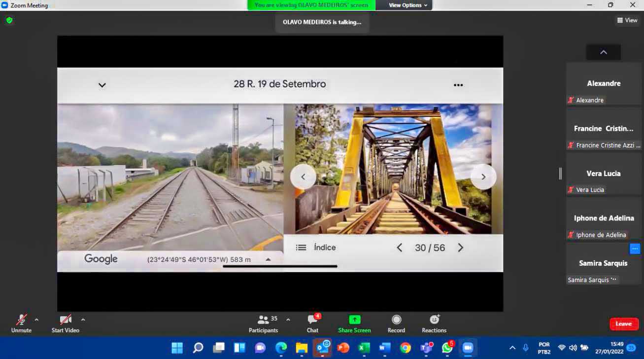
Task: Open Microsoft Teams from the taskbar
Action: 426,348
